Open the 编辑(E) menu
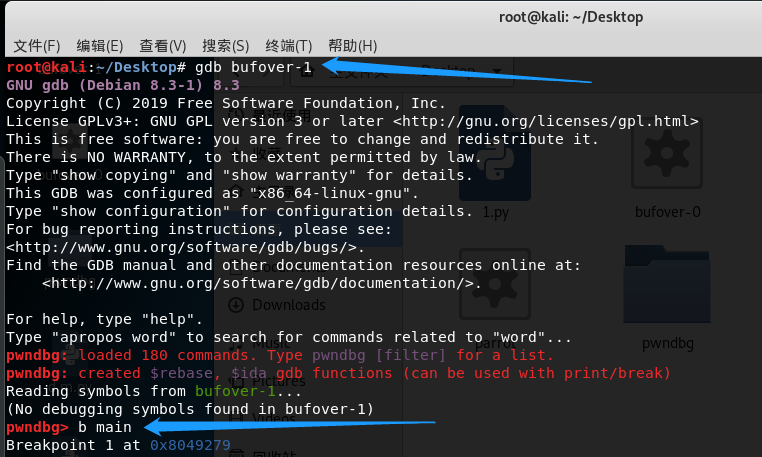This screenshot has width=762, height=457. pyautogui.click(x=99, y=46)
